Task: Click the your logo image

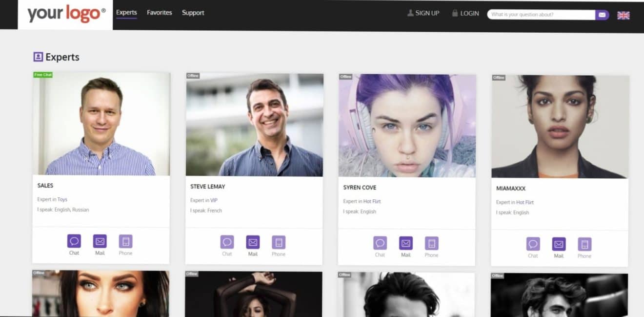Action: 65,14
